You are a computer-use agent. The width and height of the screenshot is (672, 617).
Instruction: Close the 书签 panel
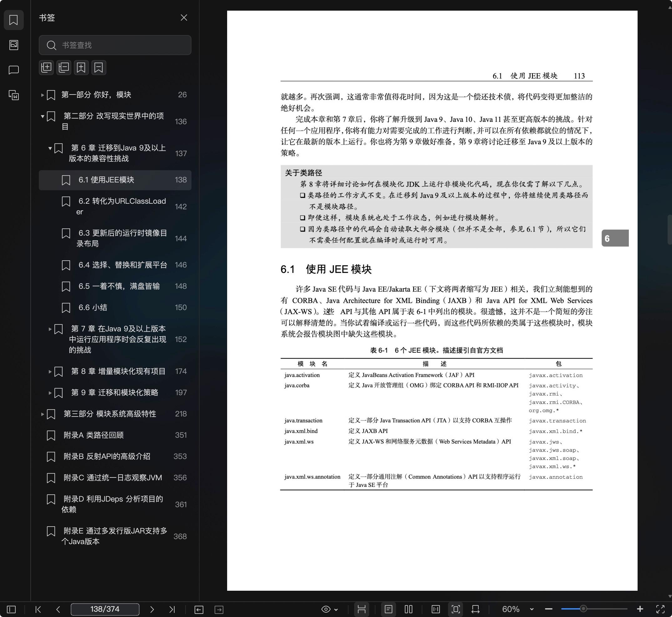coord(184,17)
